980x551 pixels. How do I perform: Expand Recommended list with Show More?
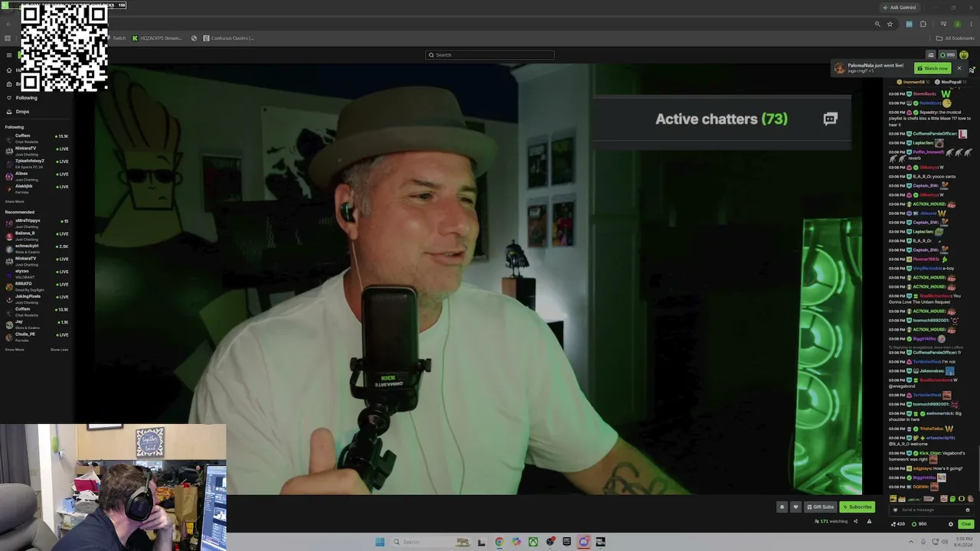click(15, 350)
